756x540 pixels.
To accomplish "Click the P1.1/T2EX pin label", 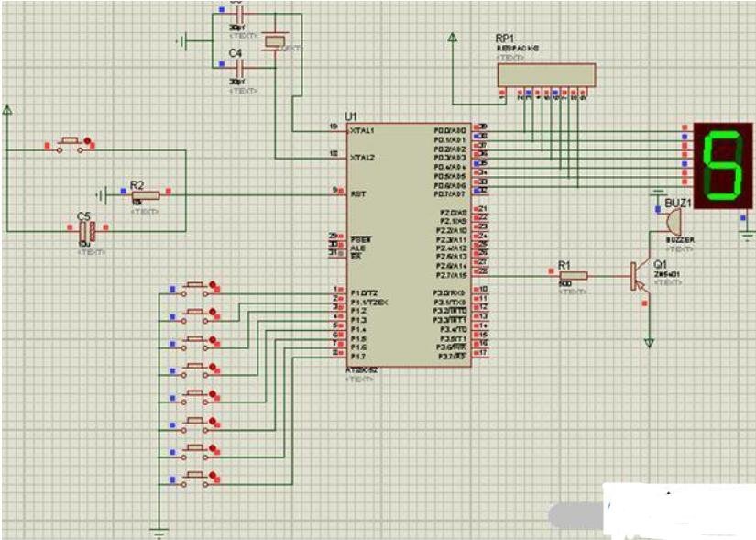I will click(369, 303).
